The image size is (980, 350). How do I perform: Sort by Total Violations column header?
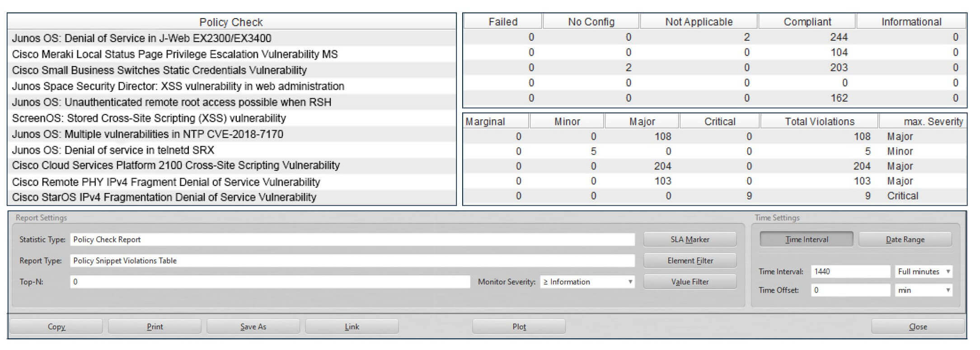820,121
